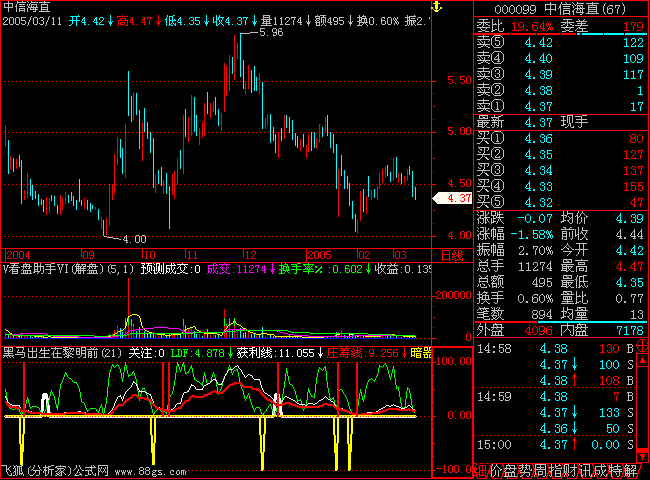650x480 pixels.
Task: Click the www.88gs.com footer text
Action: pos(150,472)
